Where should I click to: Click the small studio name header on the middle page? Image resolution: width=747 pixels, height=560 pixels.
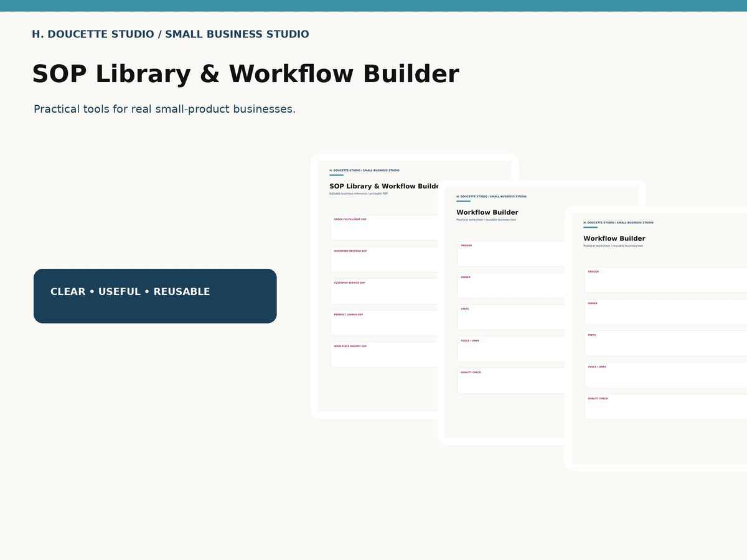point(491,197)
